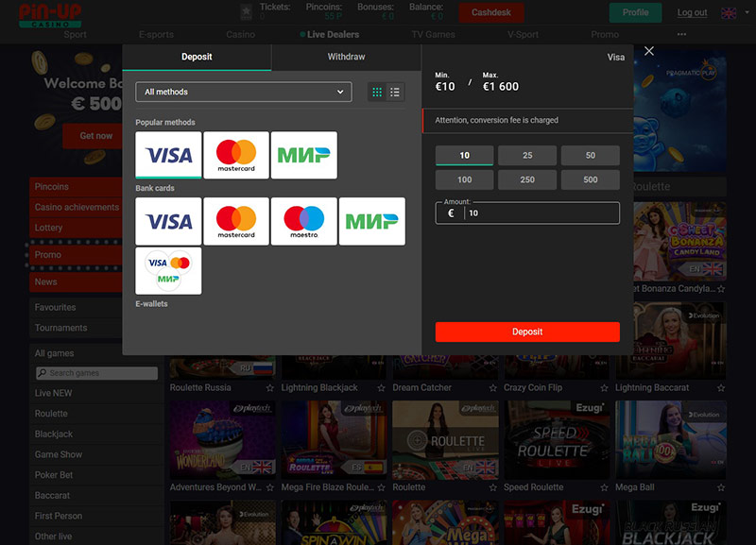
Task: Click the deposit Amount input field
Action: (x=527, y=213)
